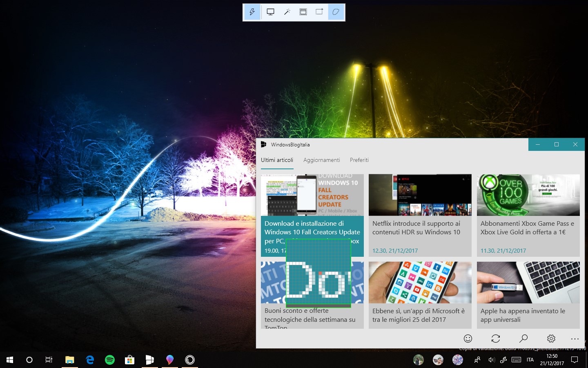Click the ITA language indicator
Image resolution: width=588 pixels, height=368 pixels.
[530, 360]
